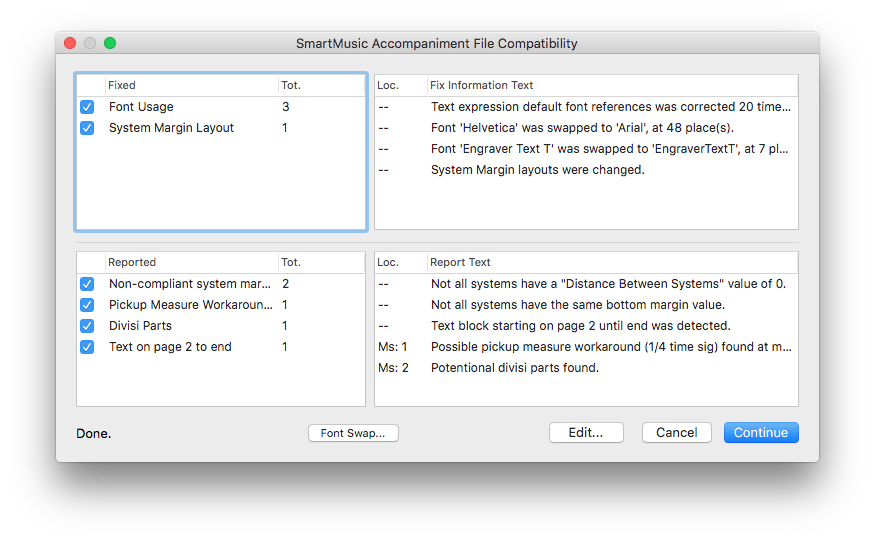Toggle Text on page 2 to end checkbox
The width and height of the screenshot is (875, 542).
pyautogui.click(x=87, y=347)
